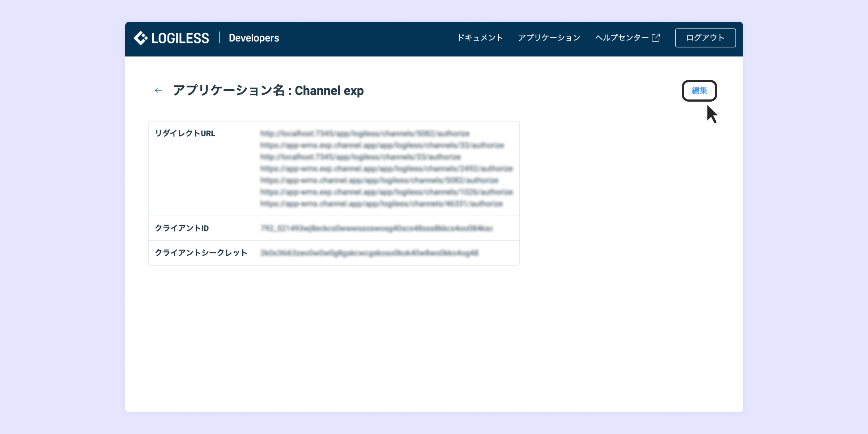
Task: Click the クライアントID value text
Action: point(376,228)
